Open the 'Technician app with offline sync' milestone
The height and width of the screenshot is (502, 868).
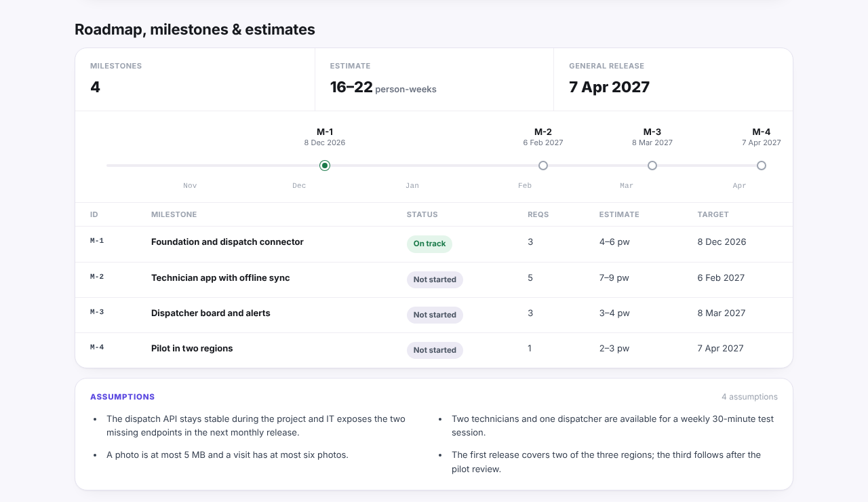point(220,278)
